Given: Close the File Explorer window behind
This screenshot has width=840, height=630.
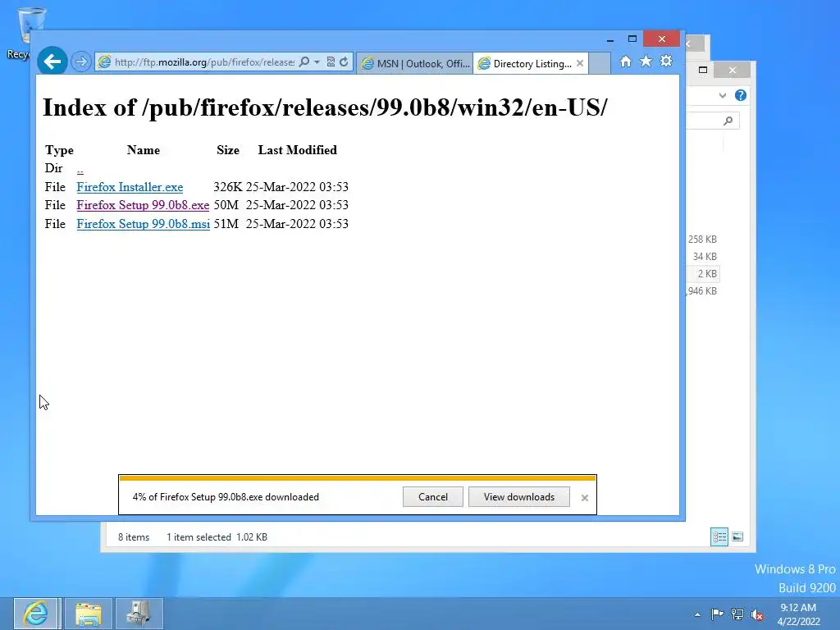Looking at the screenshot, I should [733, 71].
